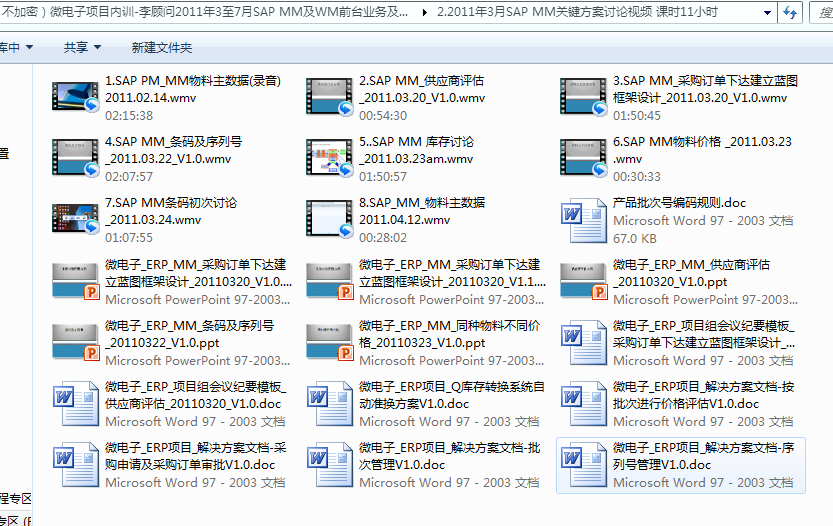Click PowerPoint icon for 条码及序列号_20110322_V1.0.ppt
The height and width of the screenshot is (526, 833).
pyautogui.click(x=75, y=342)
